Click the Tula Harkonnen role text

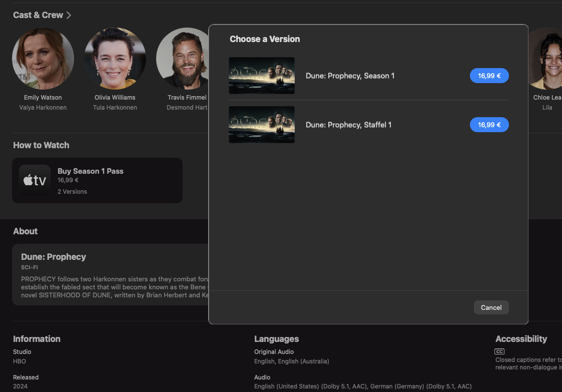click(115, 108)
